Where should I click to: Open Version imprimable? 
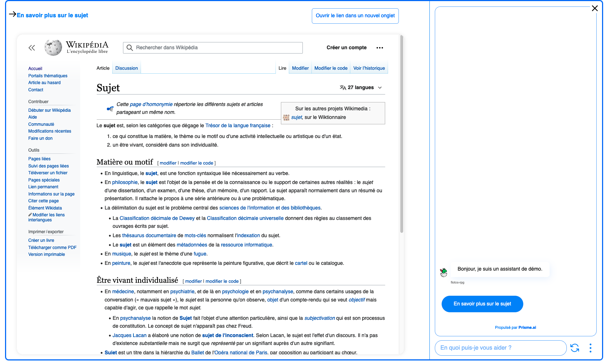coord(47,254)
